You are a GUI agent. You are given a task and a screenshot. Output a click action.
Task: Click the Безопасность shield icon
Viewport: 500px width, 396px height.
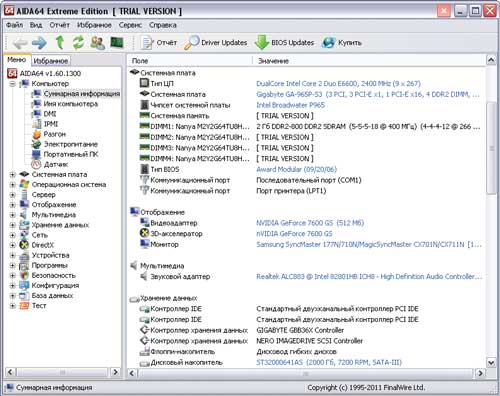(24, 276)
